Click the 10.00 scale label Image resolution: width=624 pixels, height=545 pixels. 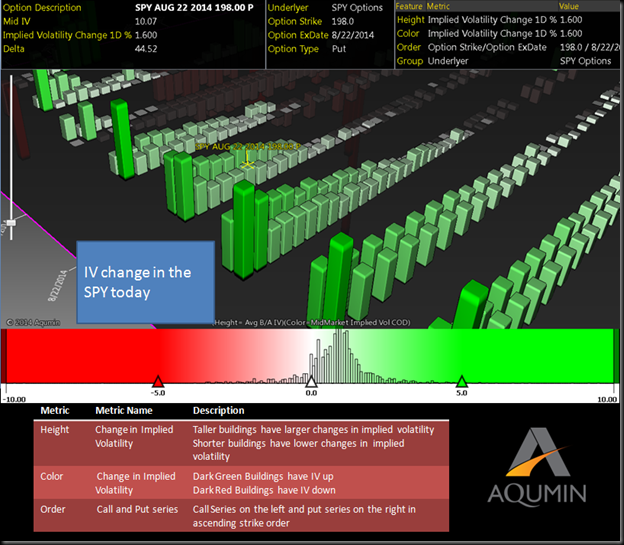(x=607, y=399)
